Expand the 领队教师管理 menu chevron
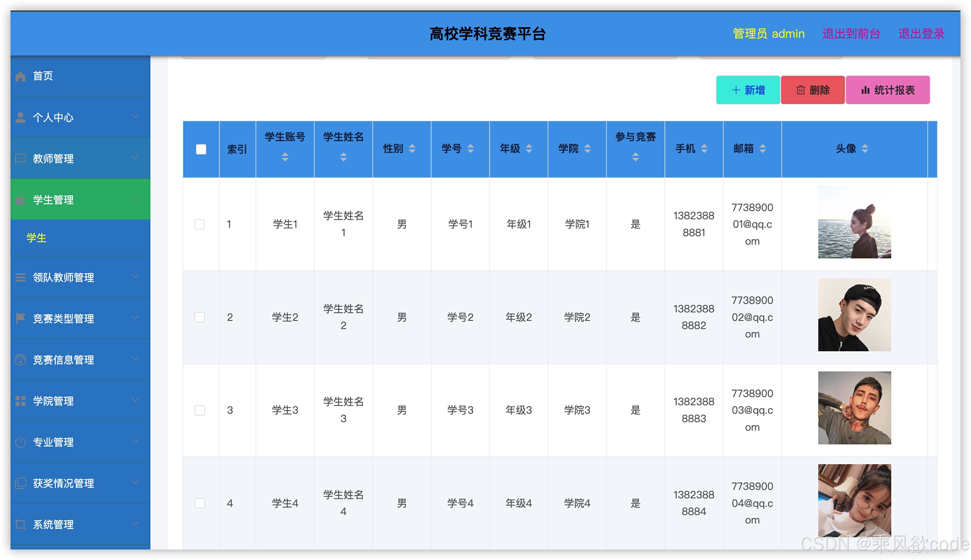 point(135,277)
